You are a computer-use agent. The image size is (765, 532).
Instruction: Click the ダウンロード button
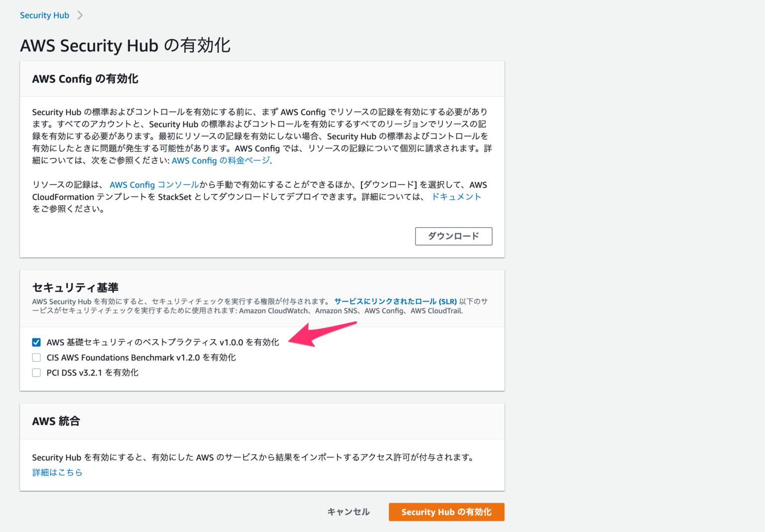click(453, 236)
